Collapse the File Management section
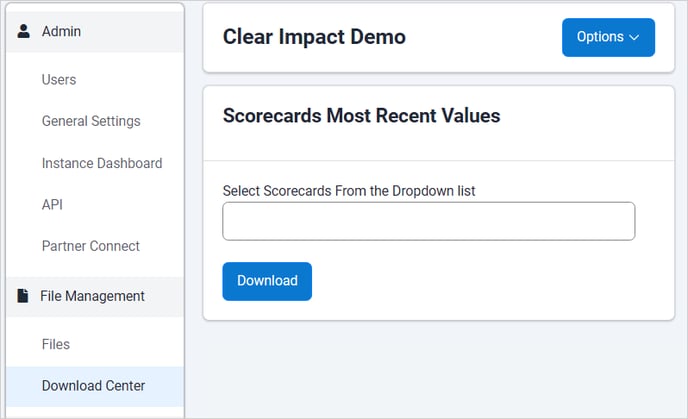Screen dimensions: 688x419 pos(95,297)
